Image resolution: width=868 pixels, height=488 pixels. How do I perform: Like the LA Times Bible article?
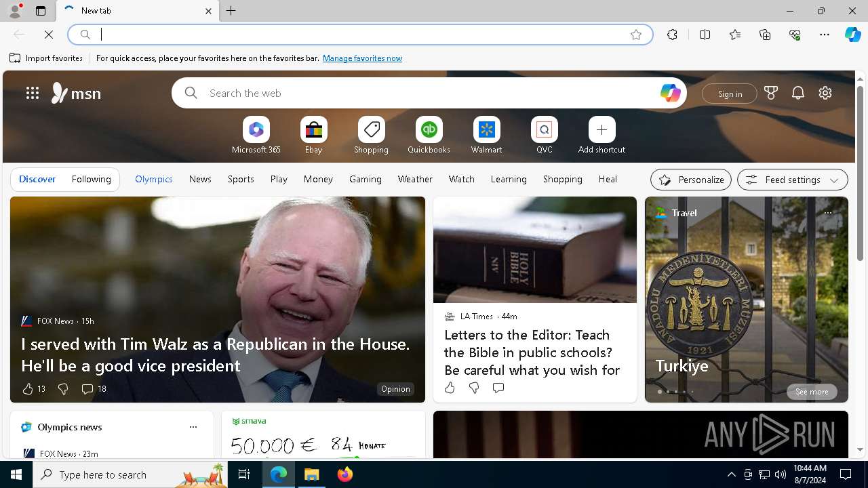[450, 388]
